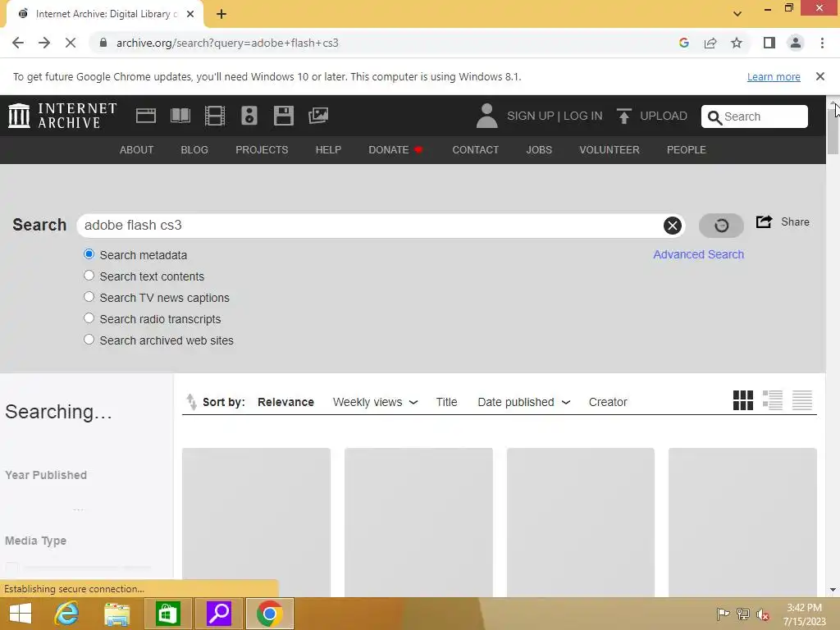The width and height of the screenshot is (840, 630).
Task: Dismiss the Chrome update notification bar
Action: pyautogui.click(x=819, y=76)
